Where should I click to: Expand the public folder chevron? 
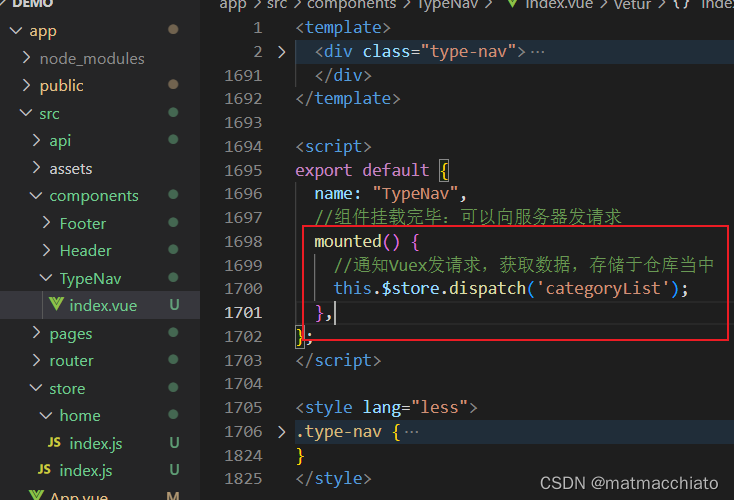click(27, 85)
